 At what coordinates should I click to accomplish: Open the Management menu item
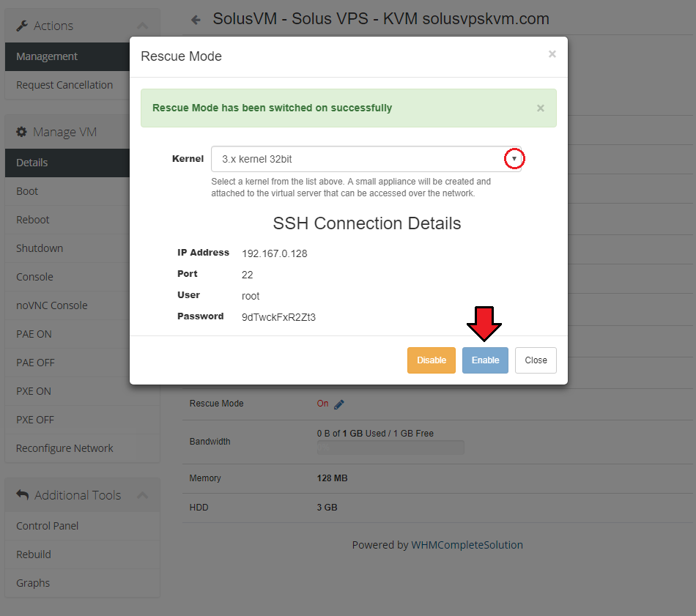pos(67,57)
